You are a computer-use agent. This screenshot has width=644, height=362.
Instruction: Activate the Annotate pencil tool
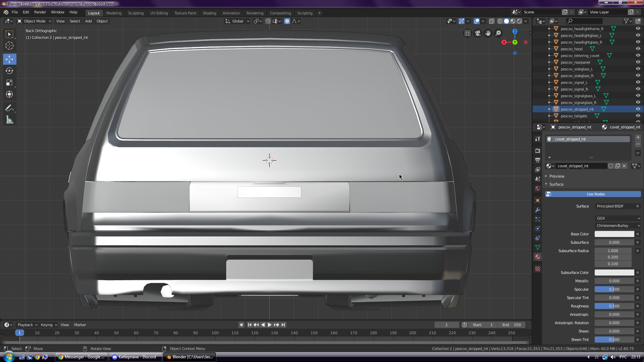click(x=9, y=108)
